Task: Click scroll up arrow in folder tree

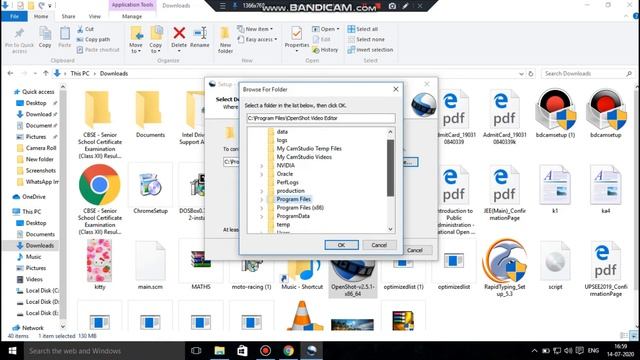Action: click(390, 132)
